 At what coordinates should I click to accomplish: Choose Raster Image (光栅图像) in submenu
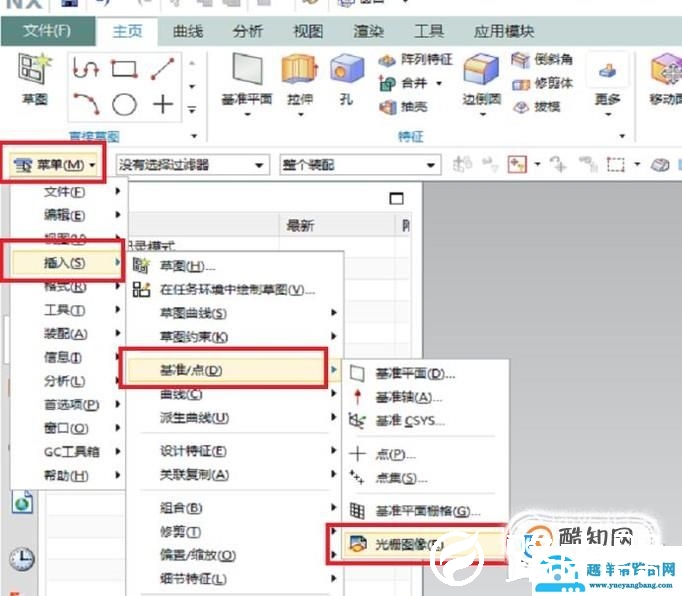coord(424,543)
